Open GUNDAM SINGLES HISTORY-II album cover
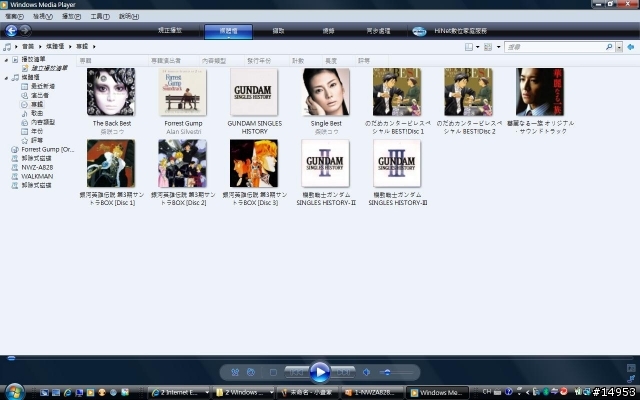 (325, 163)
